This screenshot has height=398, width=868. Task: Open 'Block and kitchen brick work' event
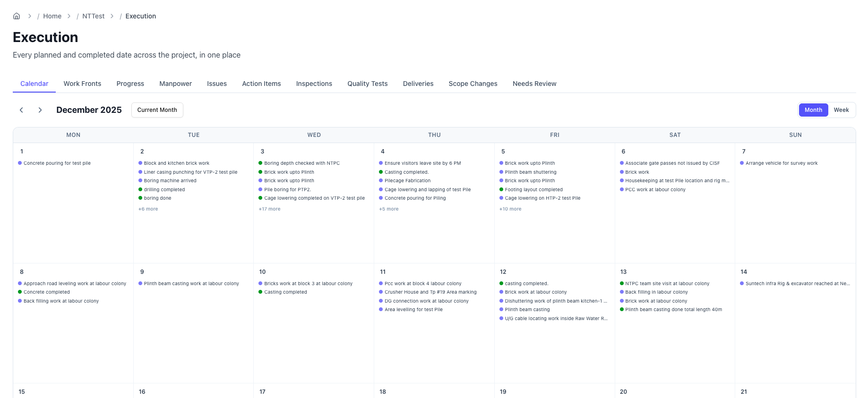(174, 163)
